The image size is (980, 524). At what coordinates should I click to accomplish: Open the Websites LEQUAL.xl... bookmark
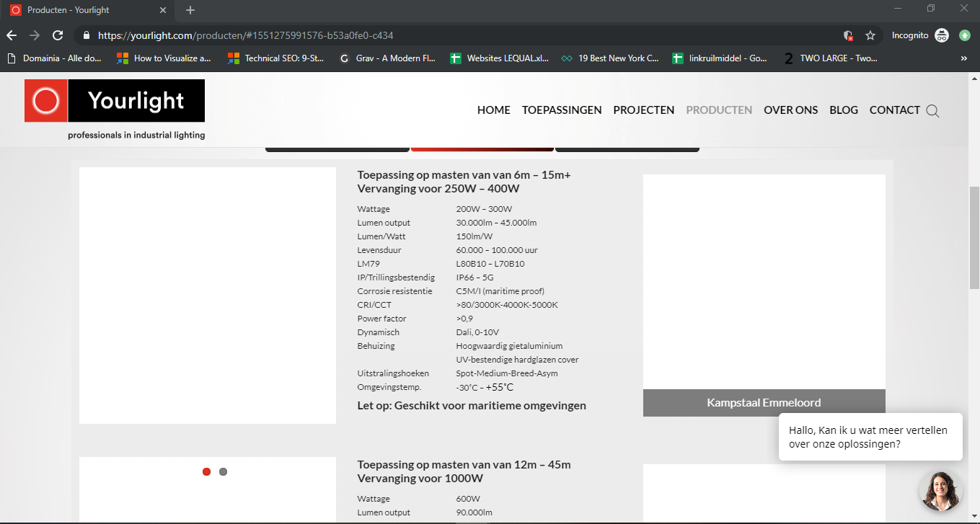pyautogui.click(x=500, y=58)
